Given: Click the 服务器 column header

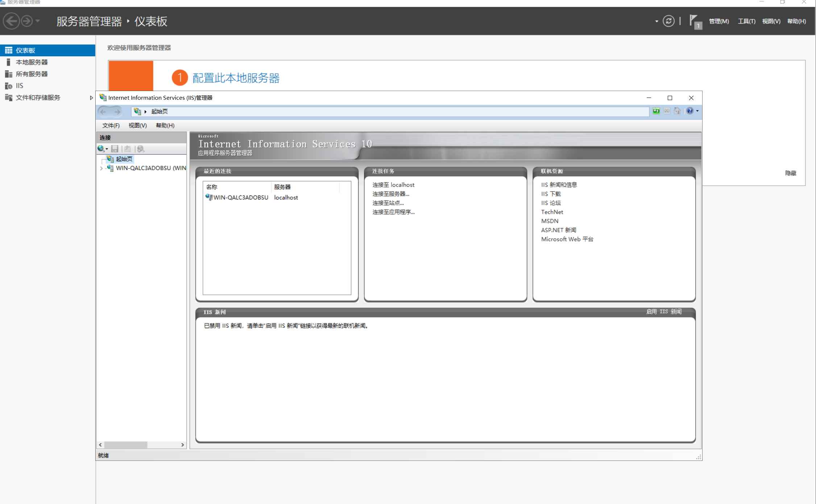Looking at the screenshot, I should 305,187.
